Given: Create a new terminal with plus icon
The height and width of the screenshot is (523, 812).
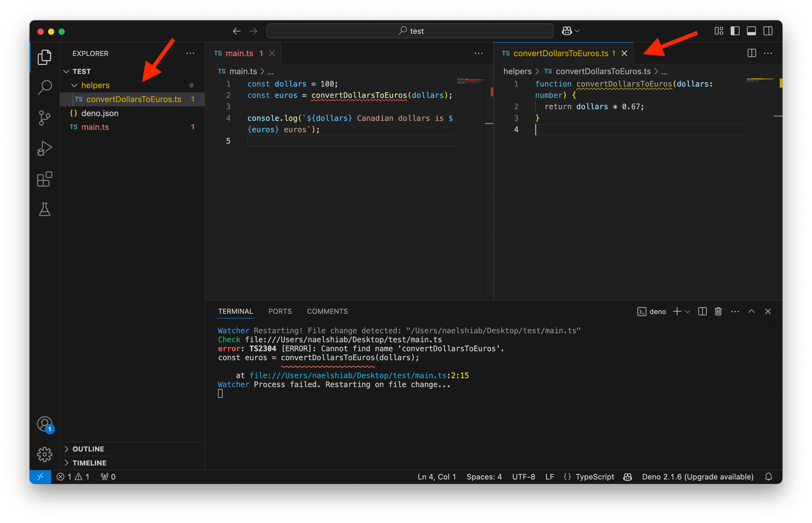Looking at the screenshot, I should pyautogui.click(x=677, y=311).
